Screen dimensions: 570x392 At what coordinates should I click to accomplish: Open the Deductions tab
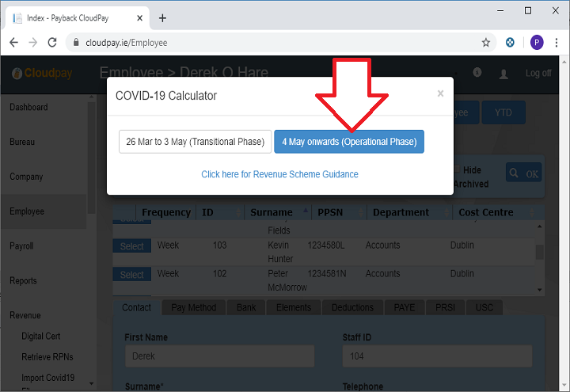[352, 307]
